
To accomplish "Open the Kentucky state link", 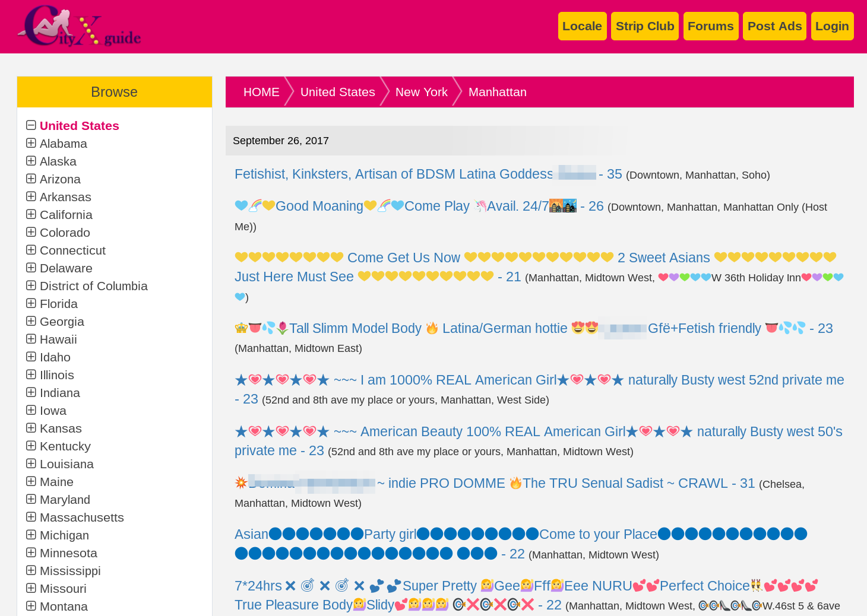I will click(65, 446).
